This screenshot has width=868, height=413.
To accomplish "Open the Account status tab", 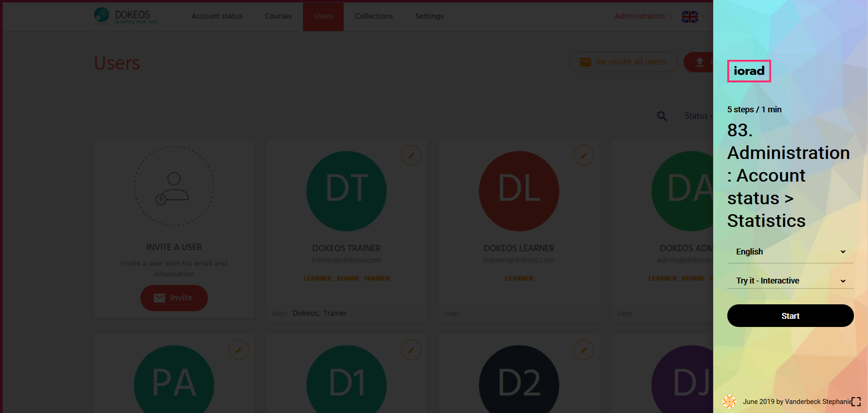I will [217, 16].
